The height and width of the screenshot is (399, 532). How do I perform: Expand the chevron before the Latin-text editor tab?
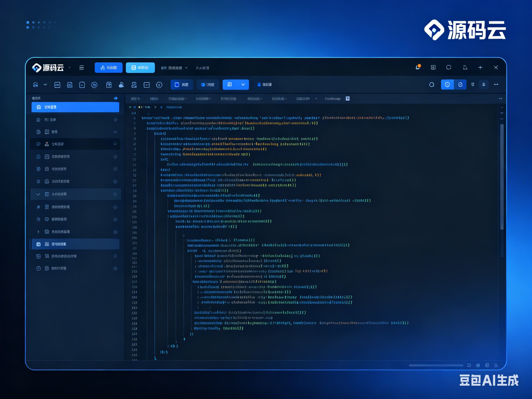316,99
